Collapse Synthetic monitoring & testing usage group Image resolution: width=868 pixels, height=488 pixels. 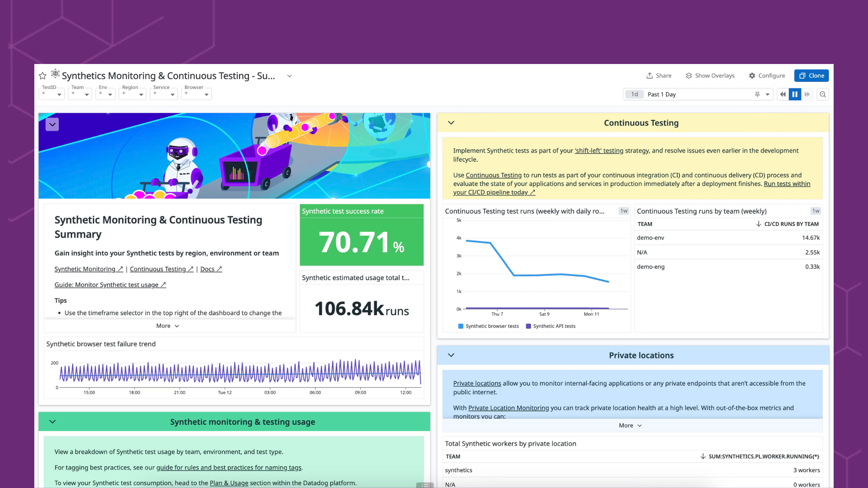(52, 421)
